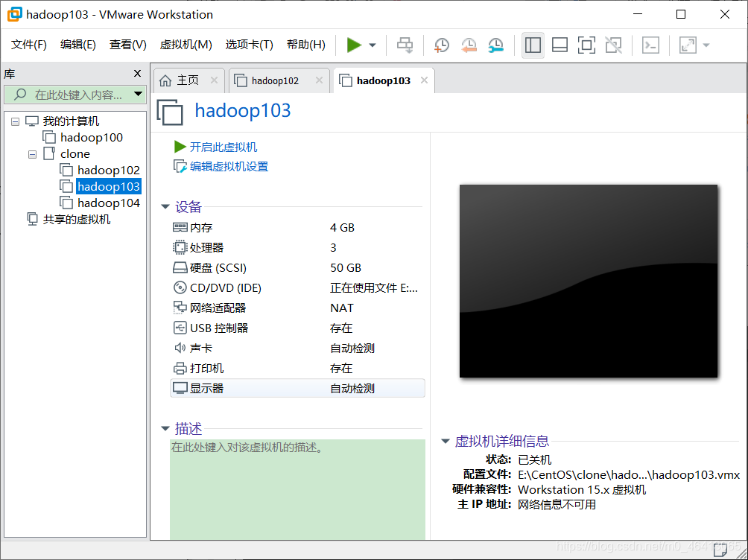This screenshot has width=748, height=560.
Task: Select the clone folder in library
Action: (x=75, y=154)
